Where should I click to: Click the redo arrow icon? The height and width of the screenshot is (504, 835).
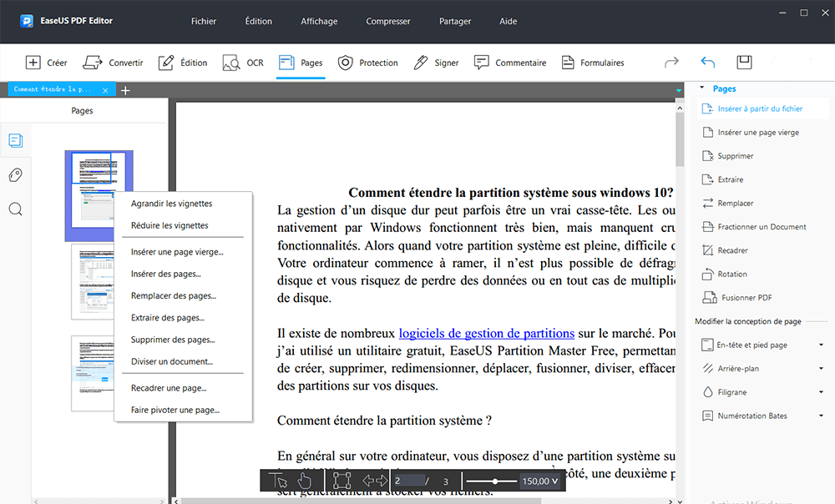[671, 63]
